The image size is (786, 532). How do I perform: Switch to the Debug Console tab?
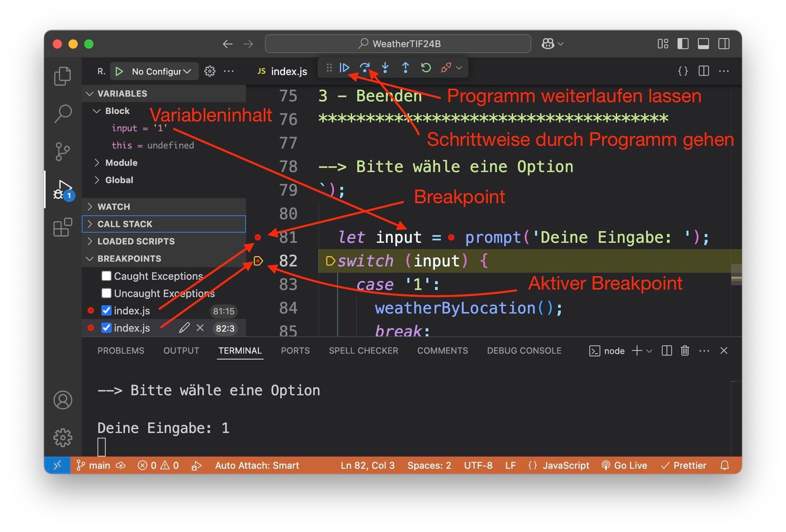tap(524, 350)
